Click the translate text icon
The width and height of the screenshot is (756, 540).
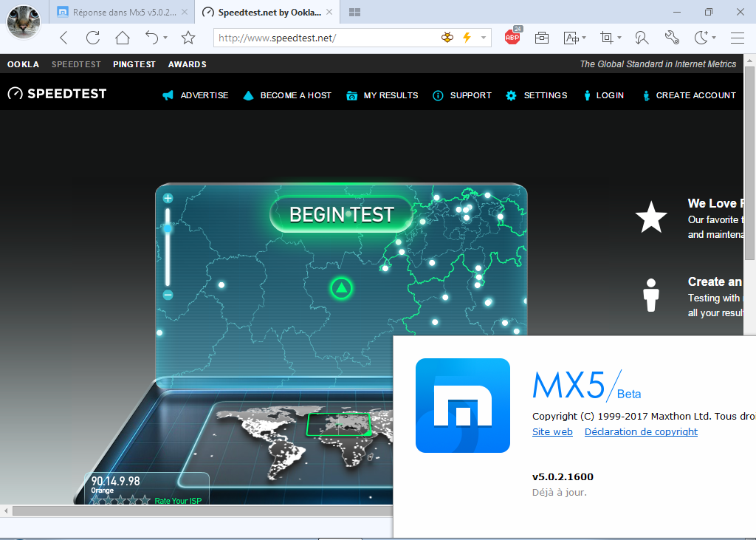tap(571, 38)
